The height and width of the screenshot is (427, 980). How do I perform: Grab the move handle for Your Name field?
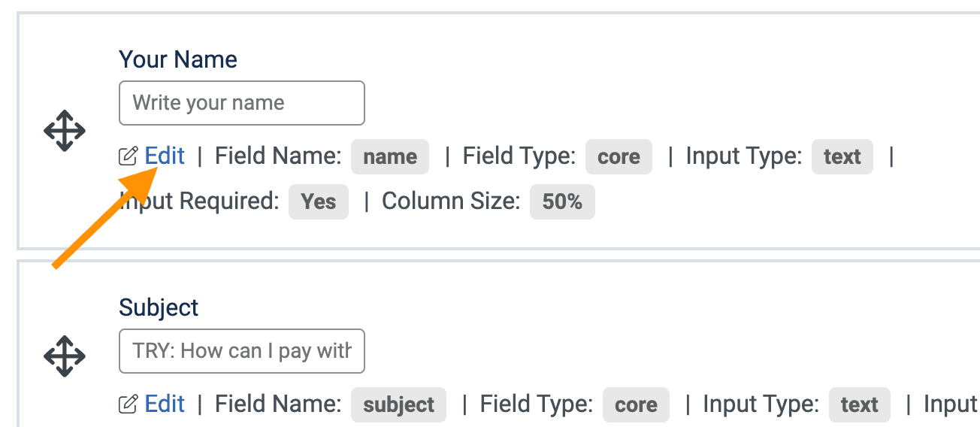(x=65, y=131)
